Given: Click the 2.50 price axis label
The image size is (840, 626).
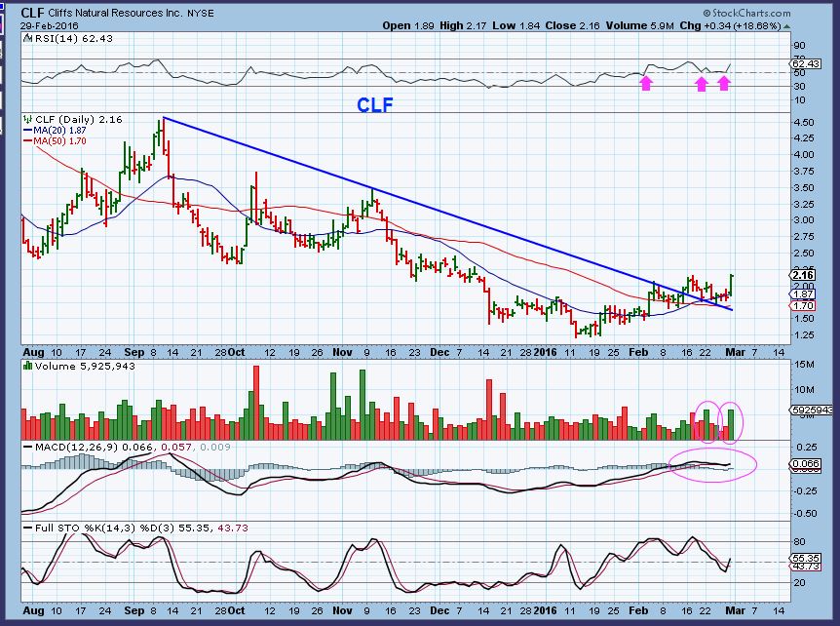Looking at the screenshot, I should [804, 253].
